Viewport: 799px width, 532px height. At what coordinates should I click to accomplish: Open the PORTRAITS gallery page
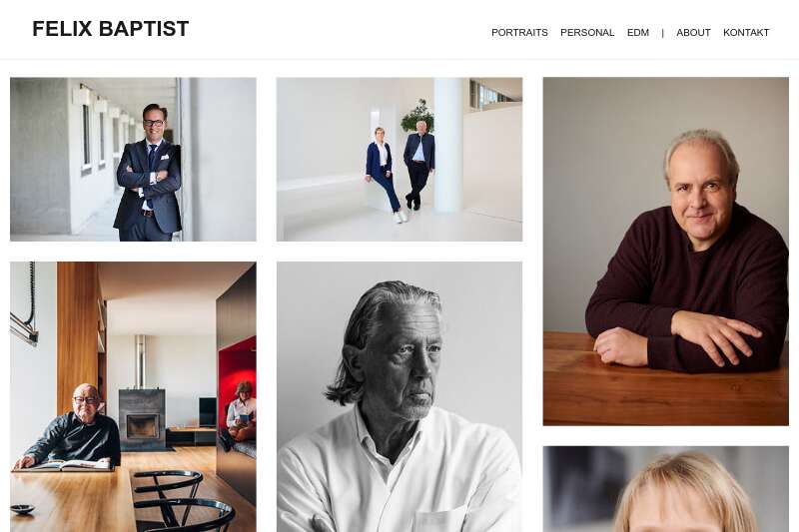(x=519, y=33)
